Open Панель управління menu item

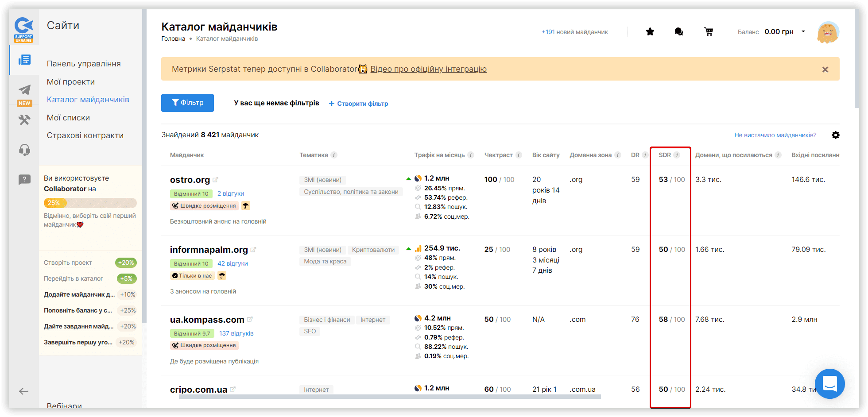tap(84, 64)
